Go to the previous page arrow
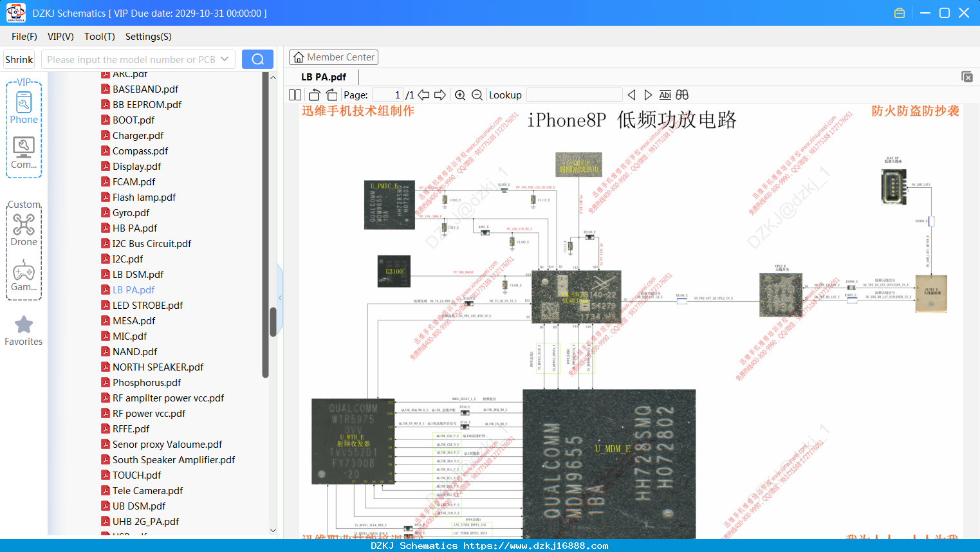The height and width of the screenshot is (552, 980). (423, 95)
